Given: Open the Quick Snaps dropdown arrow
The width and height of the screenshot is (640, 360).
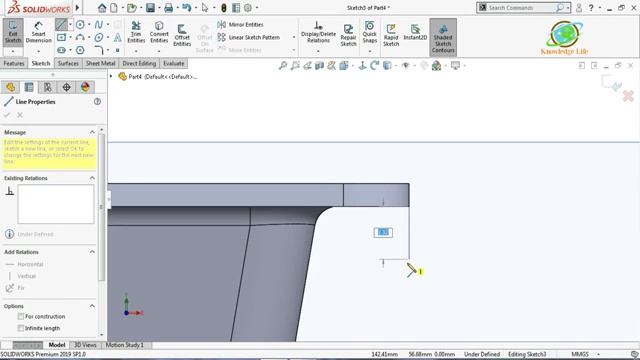Looking at the screenshot, I should click(x=369, y=51).
